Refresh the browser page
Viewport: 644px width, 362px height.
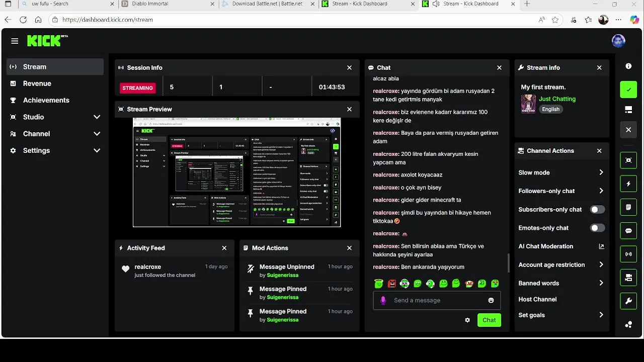coord(23,20)
